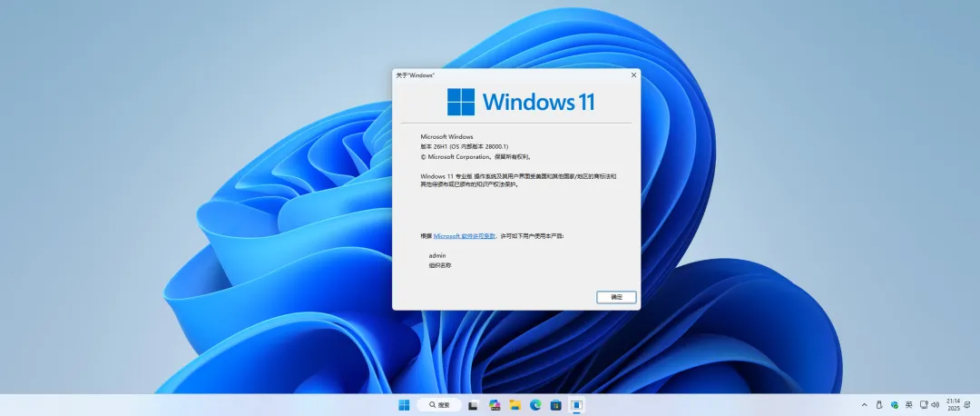
Task: Click the 关于"Windows" title bar text
Action: tap(415, 75)
